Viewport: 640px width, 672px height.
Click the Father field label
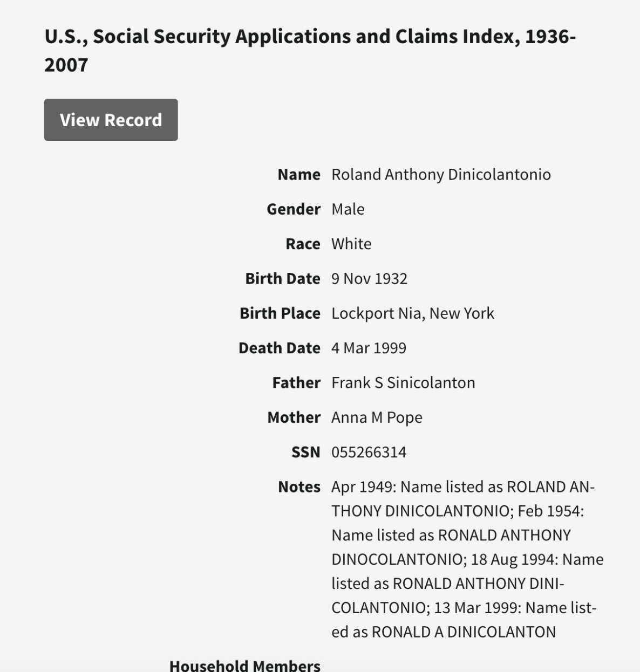pyautogui.click(x=296, y=383)
